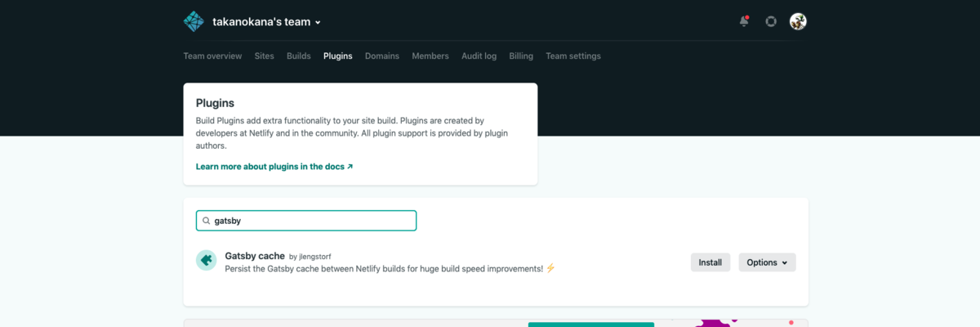Open the Options dropdown for Gatsby cache
This screenshot has height=327, width=980.
coord(767,262)
